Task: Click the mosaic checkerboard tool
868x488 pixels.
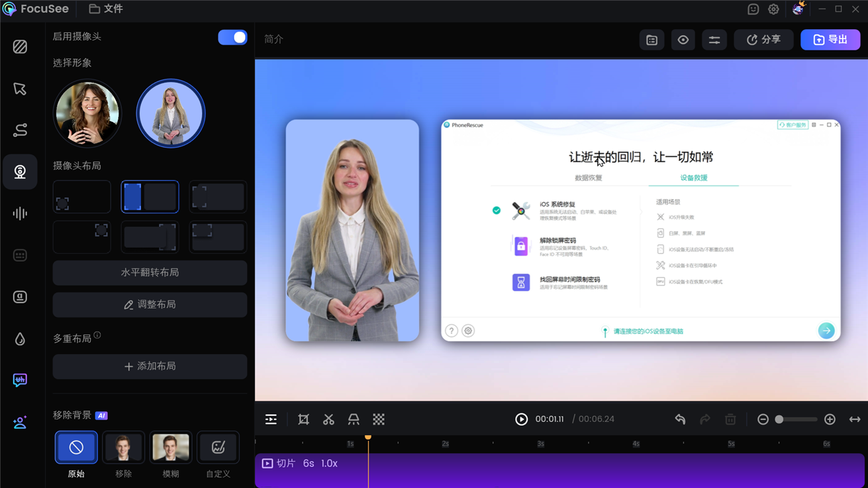Action: tap(379, 419)
